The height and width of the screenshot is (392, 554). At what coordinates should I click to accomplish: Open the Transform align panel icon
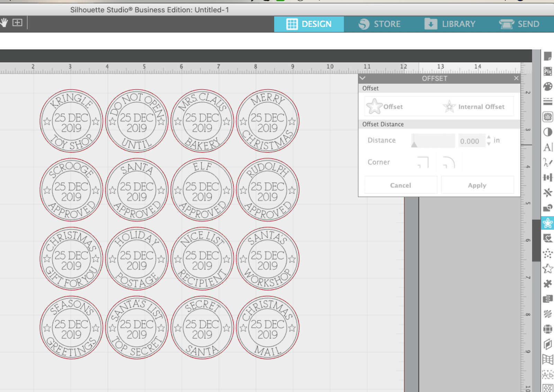point(548,177)
